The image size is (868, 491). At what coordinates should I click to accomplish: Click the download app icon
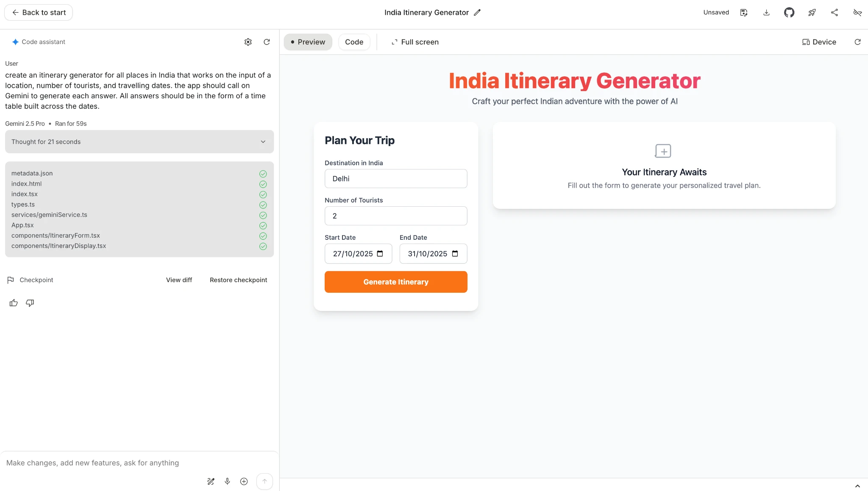(766, 12)
